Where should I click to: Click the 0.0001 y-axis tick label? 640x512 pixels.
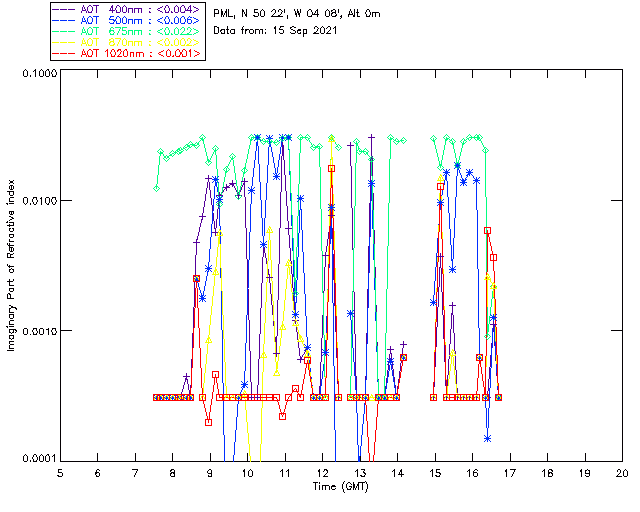[39, 458]
